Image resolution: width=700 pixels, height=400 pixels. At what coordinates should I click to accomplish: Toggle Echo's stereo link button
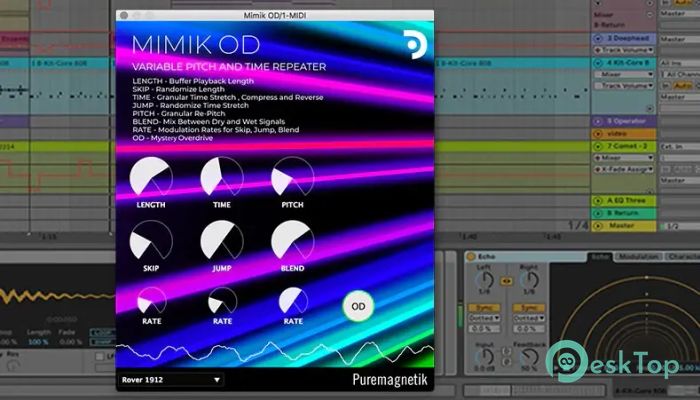506,281
